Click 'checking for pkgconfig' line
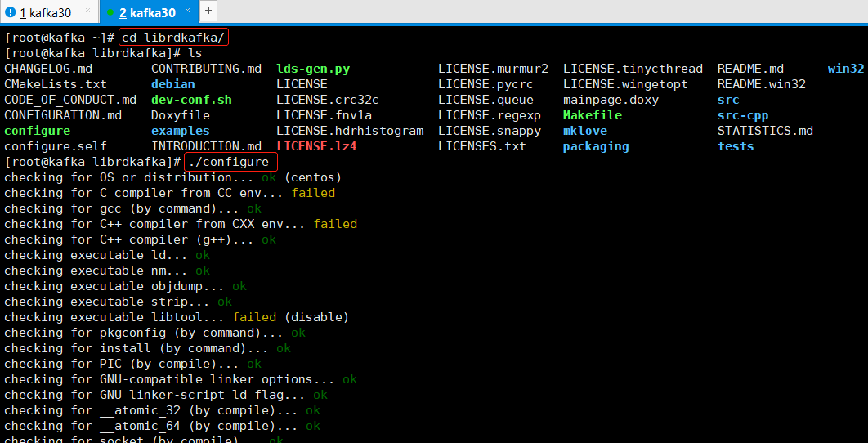 tap(155, 332)
